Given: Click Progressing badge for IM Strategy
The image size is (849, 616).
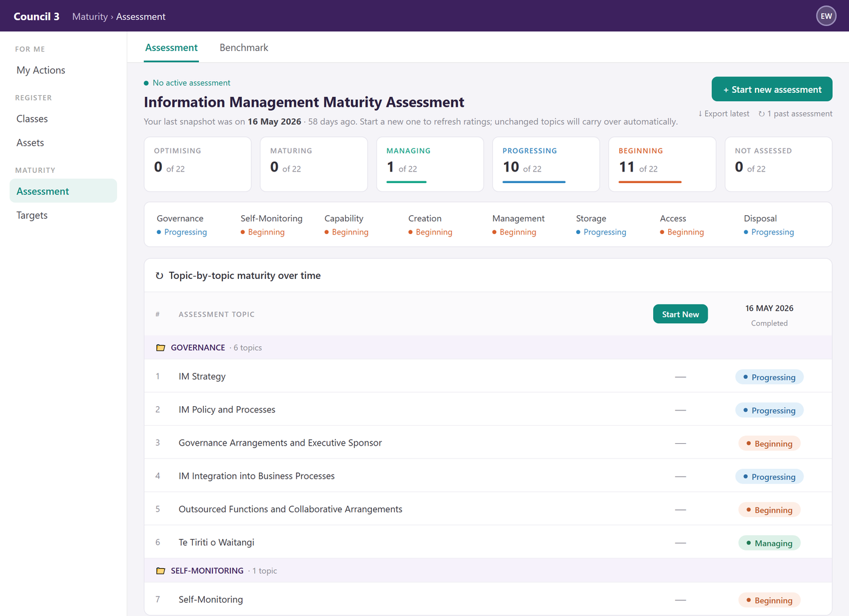Looking at the screenshot, I should (x=770, y=377).
